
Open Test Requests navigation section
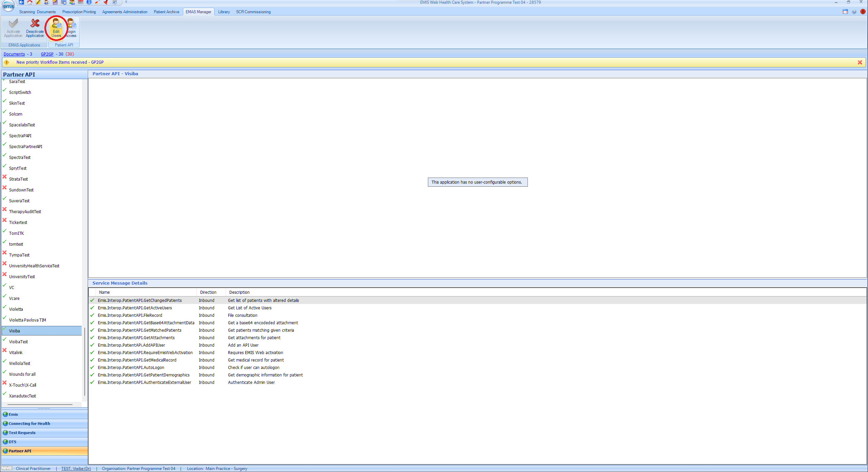pos(45,433)
